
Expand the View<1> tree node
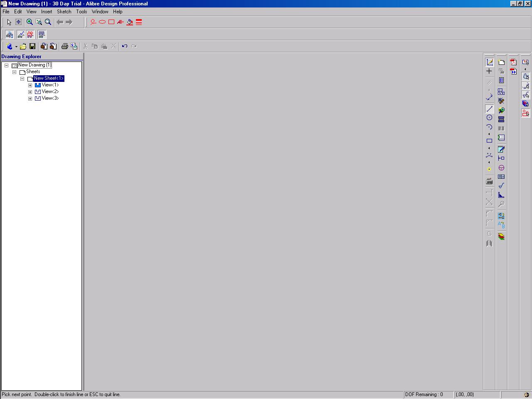(x=30, y=85)
